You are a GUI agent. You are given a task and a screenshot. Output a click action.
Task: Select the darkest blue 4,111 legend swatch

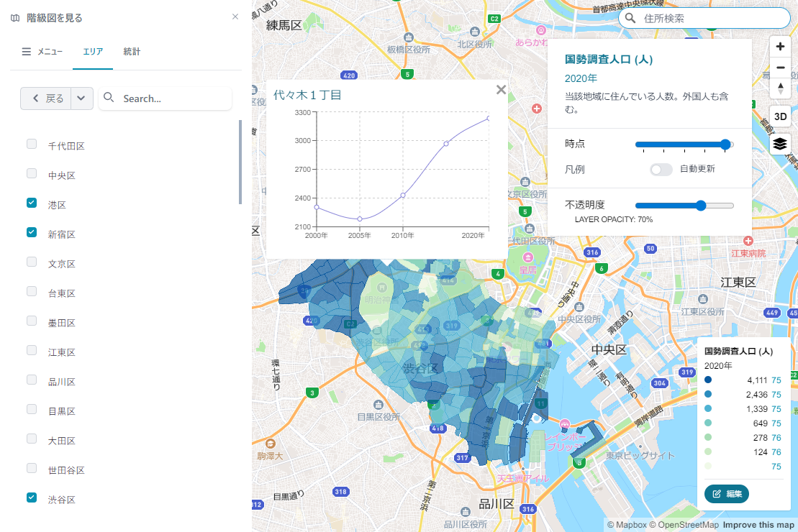(x=708, y=380)
